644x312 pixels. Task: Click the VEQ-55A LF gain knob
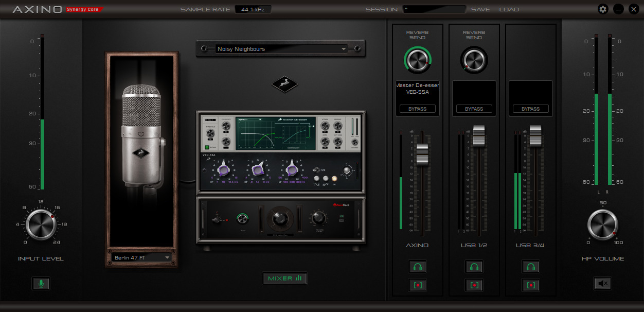[x=292, y=169]
